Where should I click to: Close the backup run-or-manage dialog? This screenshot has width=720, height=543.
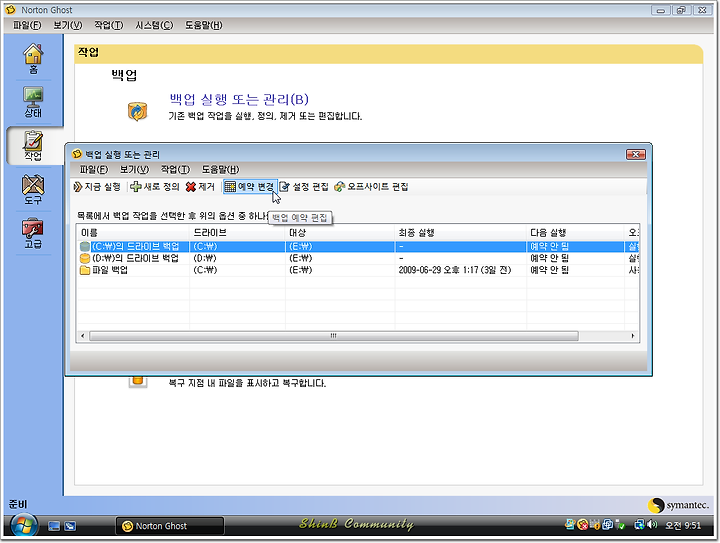pos(636,154)
